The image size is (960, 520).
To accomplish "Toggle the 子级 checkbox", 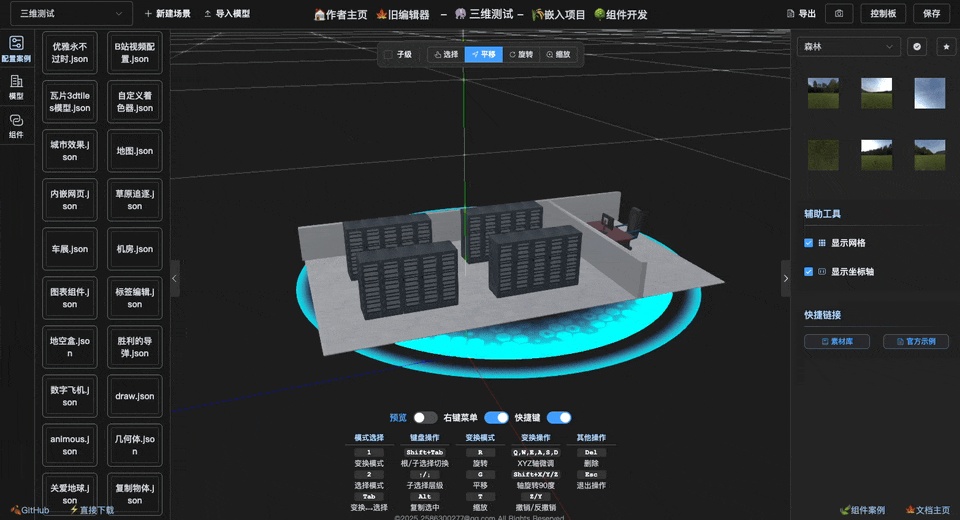I will click(388, 55).
